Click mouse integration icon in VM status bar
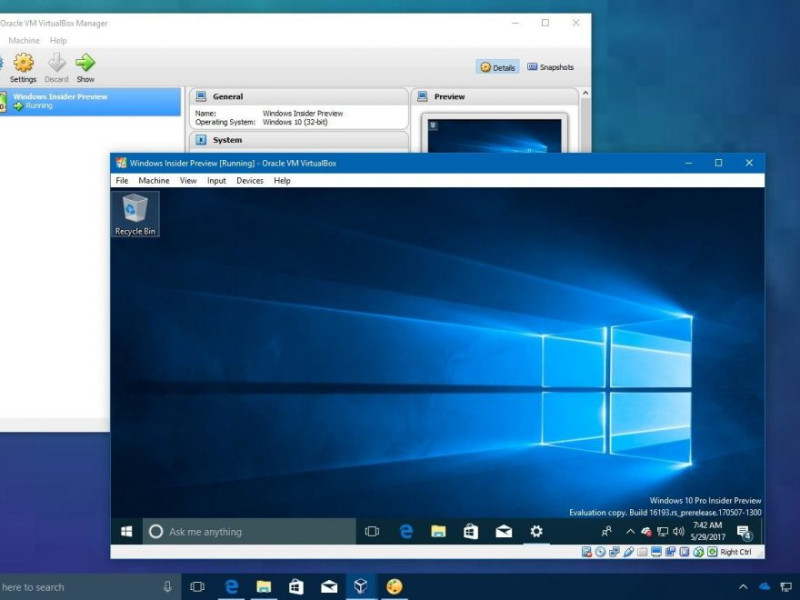This screenshot has height=600, width=800. [x=698, y=552]
